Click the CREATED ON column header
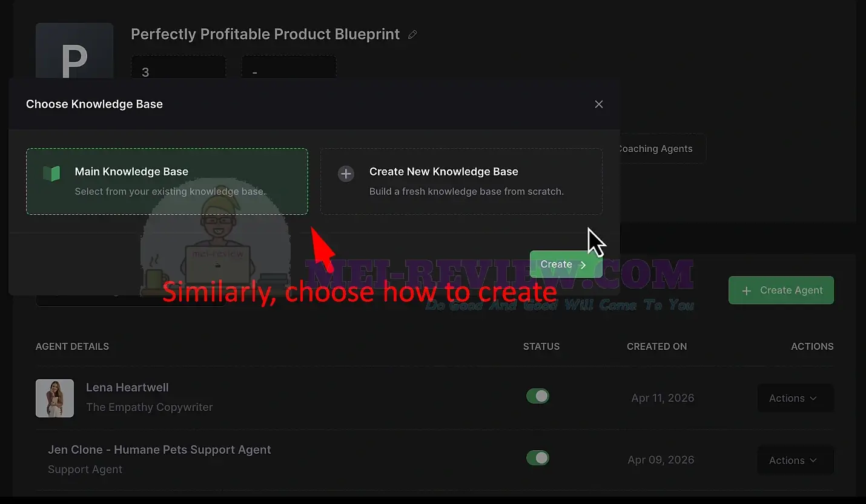Viewport: 866px width, 504px height. click(x=656, y=347)
